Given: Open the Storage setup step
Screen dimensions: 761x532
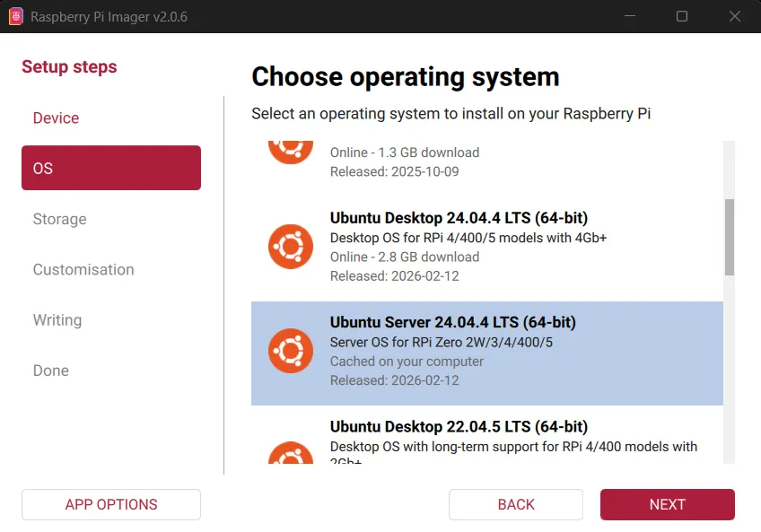Looking at the screenshot, I should 59,219.
